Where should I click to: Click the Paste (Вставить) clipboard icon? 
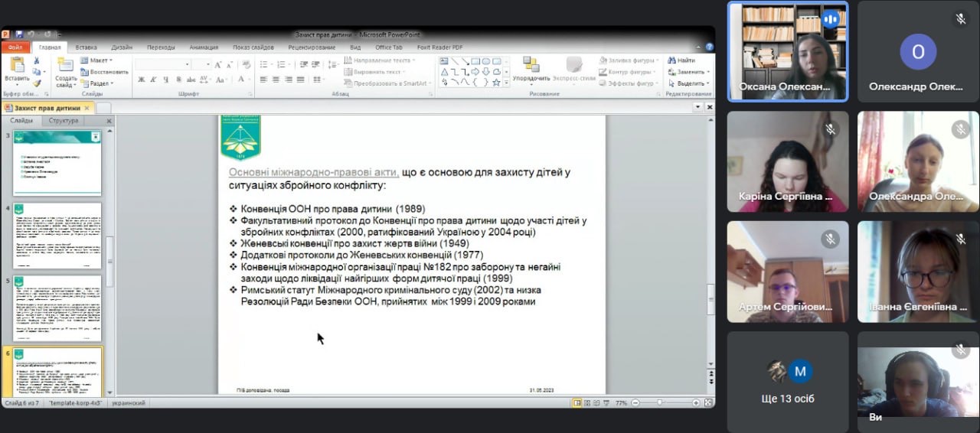pyautogui.click(x=17, y=65)
